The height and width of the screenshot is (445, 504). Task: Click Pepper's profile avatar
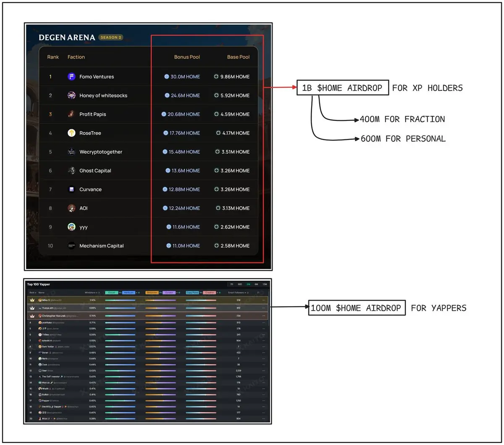click(x=40, y=400)
